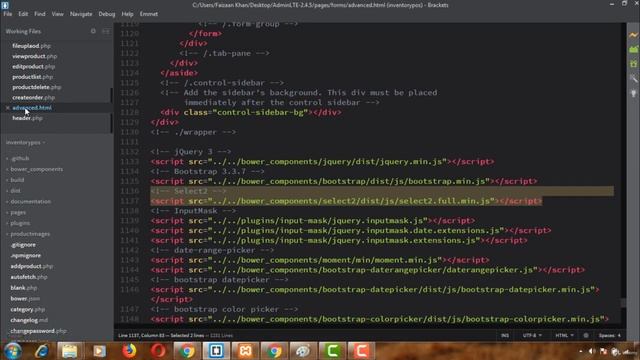Click the Working Files settings gear icon

tap(93, 31)
